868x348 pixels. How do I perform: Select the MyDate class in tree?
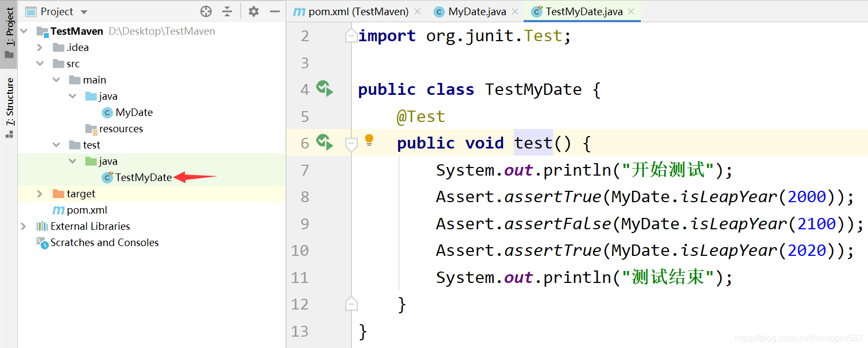coord(134,112)
